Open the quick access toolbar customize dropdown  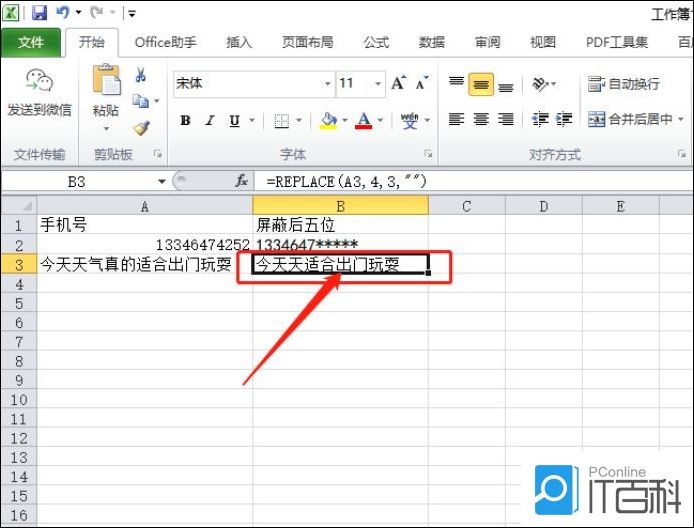coord(132,13)
